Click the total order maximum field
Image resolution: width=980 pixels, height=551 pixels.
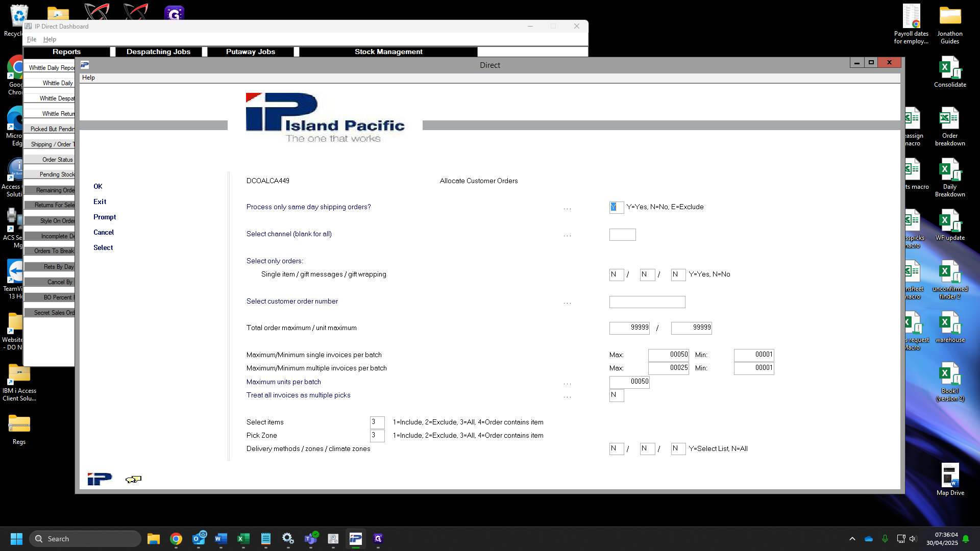click(x=629, y=328)
